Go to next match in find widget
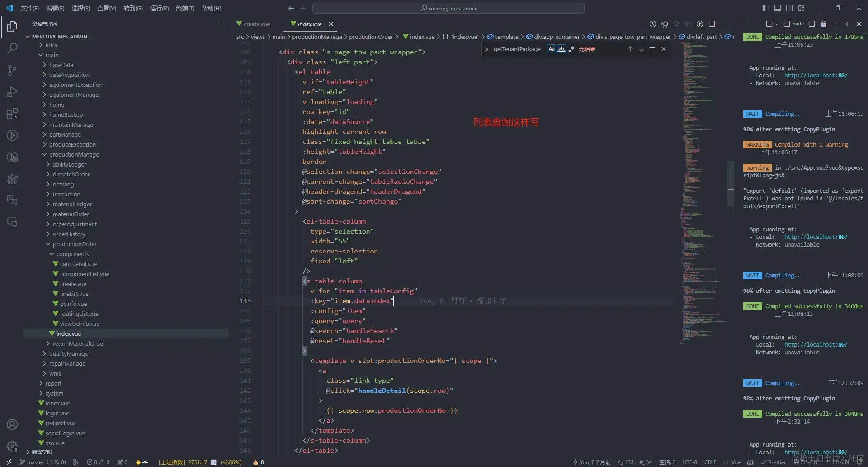Viewport: 868px width, 467px height. pos(642,49)
